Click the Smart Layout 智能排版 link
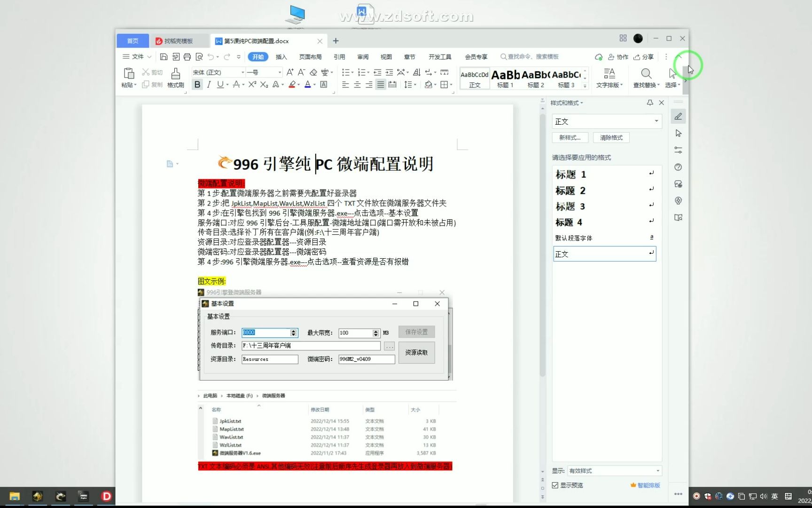This screenshot has height=508, width=812. tap(645, 485)
